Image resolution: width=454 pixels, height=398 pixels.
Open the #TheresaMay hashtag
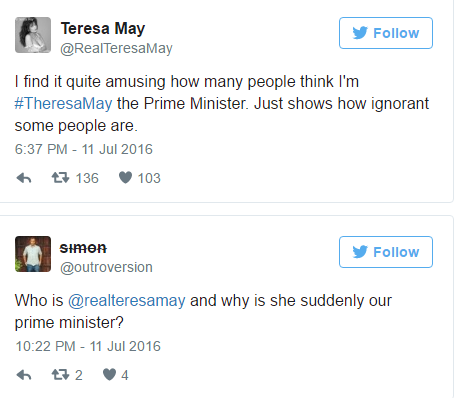click(63, 103)
